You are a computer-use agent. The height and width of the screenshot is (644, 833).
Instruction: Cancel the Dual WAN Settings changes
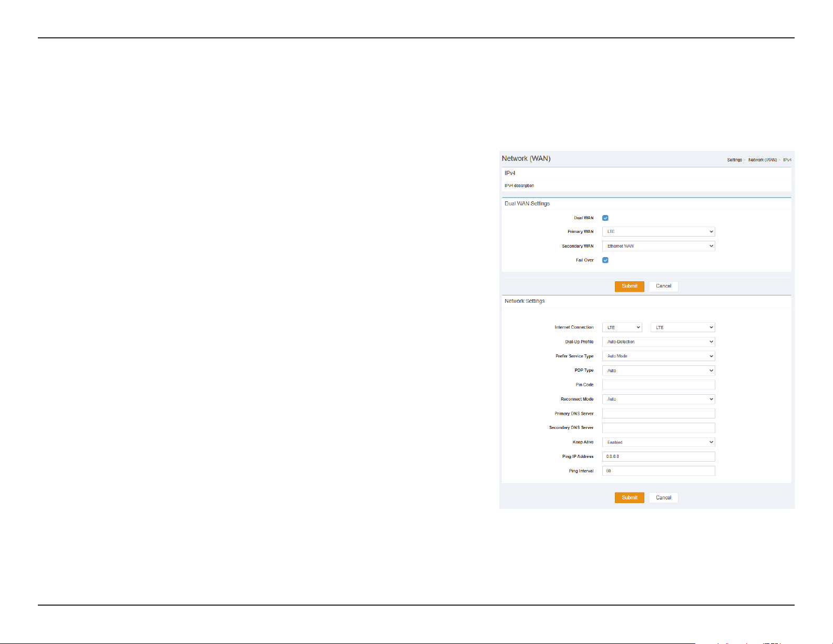pos(664,287)
